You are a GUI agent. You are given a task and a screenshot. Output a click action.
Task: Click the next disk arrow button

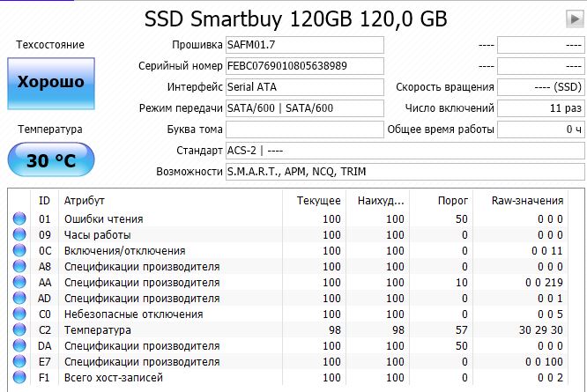click(574, 18)
